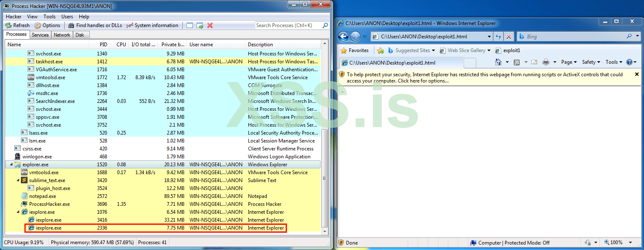Viewport: 644px width, 250px height.
Task: Click the IE Feeds icon
Action: point(517,62)
